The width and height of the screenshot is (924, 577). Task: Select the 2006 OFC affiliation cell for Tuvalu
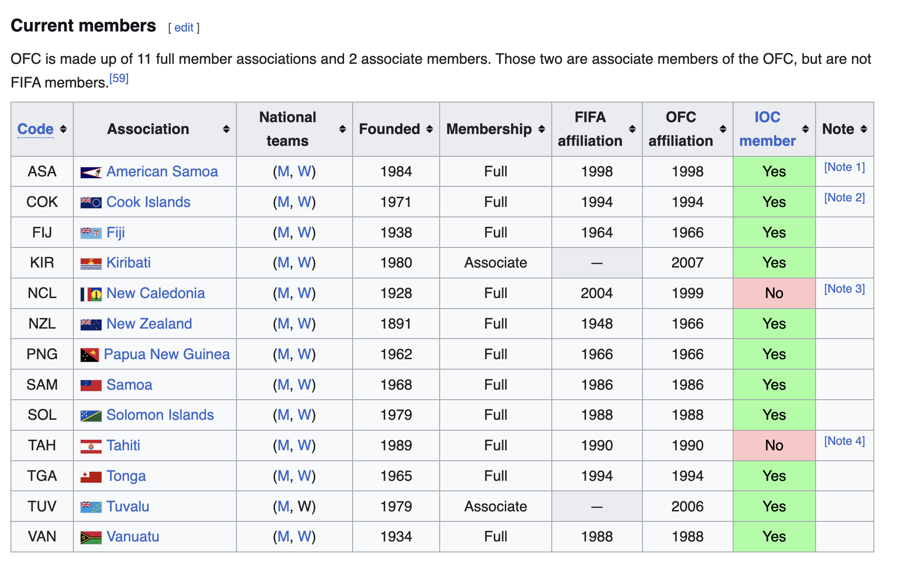click(x=688, y=507)
